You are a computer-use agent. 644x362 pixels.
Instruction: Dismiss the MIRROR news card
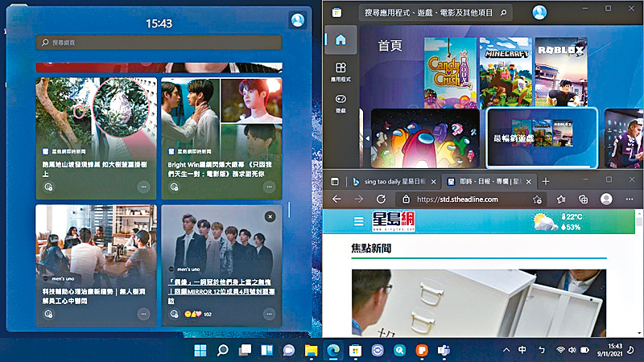(x=270, y=216)
